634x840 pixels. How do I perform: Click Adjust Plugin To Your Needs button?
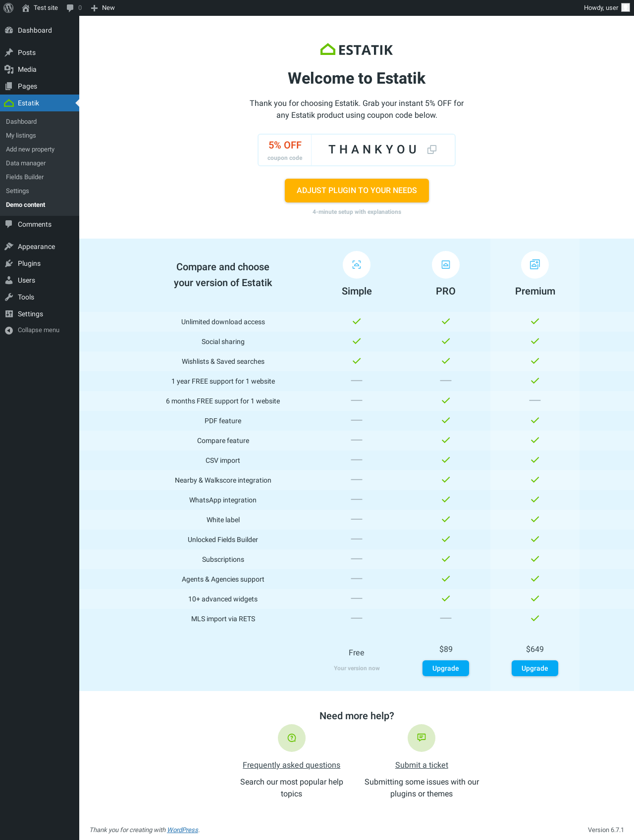tap(357, 191)
